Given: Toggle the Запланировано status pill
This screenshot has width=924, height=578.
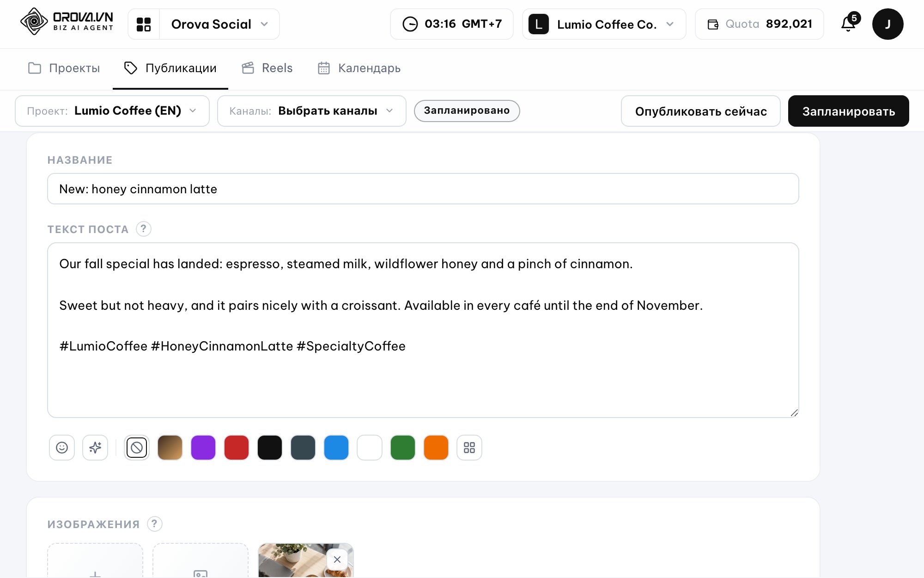Looking at the screenshot, I should click(467, 111).
